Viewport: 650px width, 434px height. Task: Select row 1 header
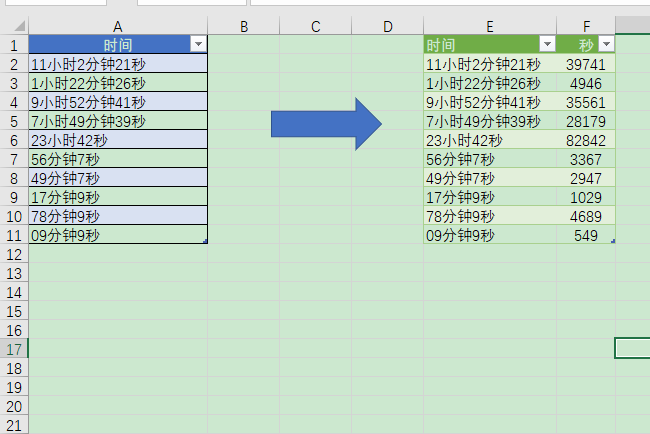[x=14, y=44]
